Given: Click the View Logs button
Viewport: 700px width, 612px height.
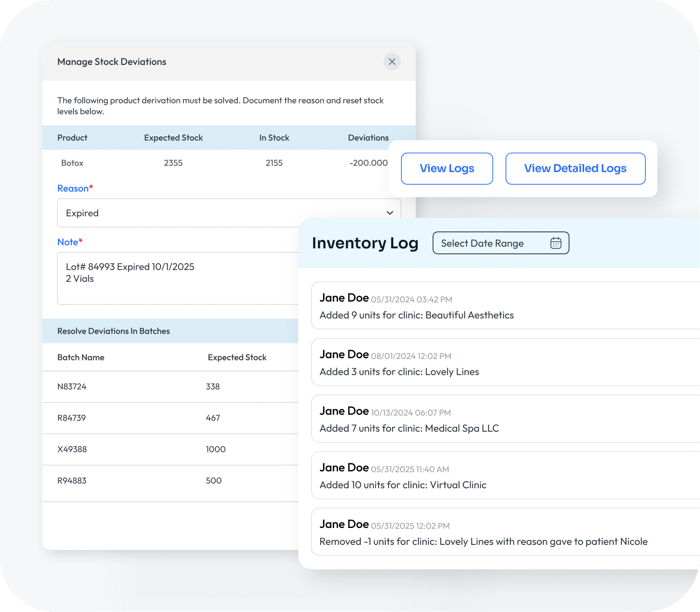Looking at the screenshot, I should click(447, 169).
